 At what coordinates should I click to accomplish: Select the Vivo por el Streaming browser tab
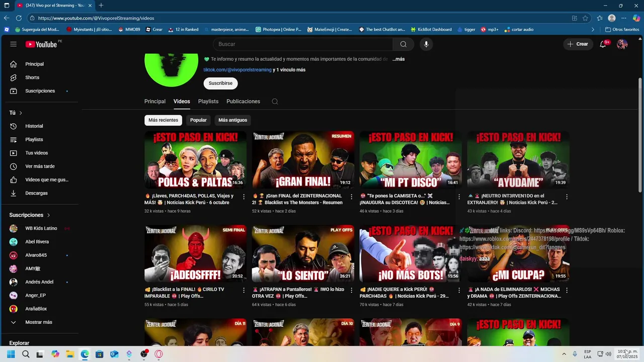click(54, 5)
